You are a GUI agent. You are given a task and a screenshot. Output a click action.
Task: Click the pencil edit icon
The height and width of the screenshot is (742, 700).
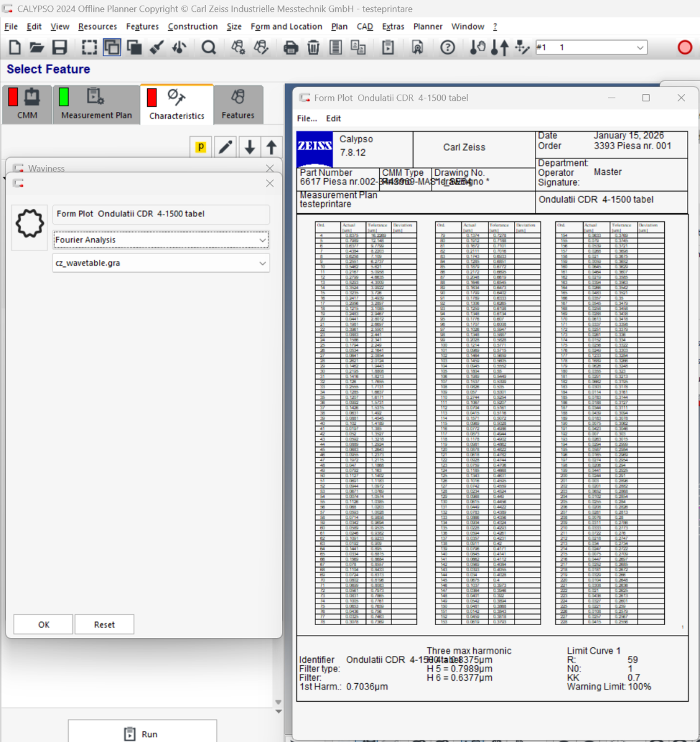(226, 147)
